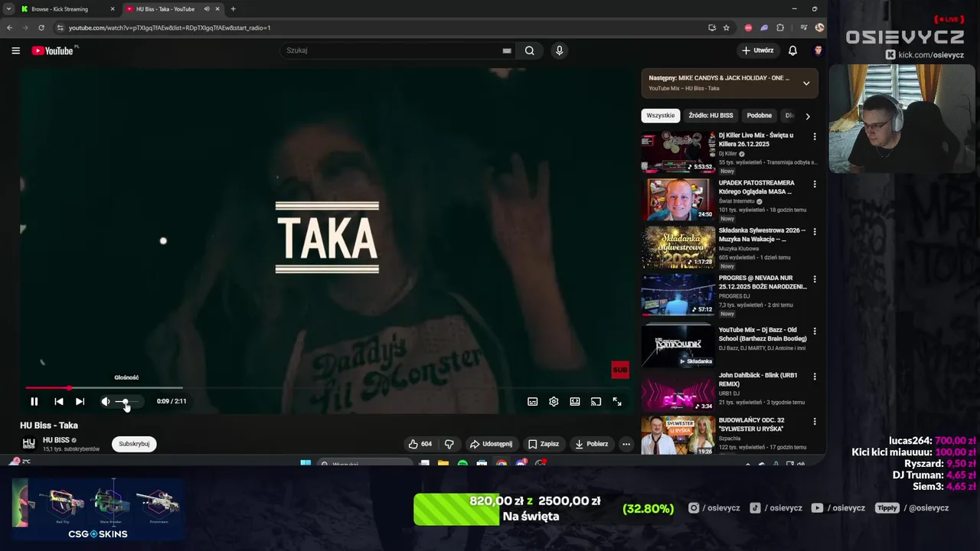Screen dimensions: 980x551
Task: Download the video with Pobierz
Action: point(592,444)
